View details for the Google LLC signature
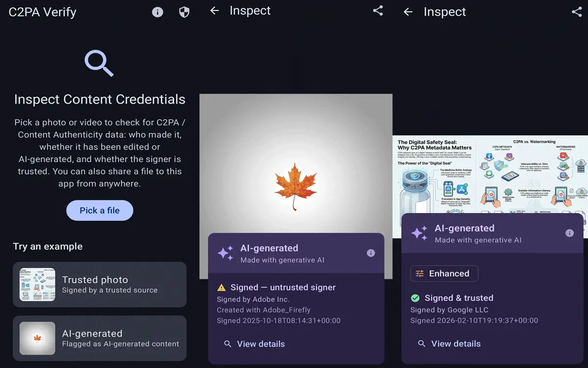This screenshot has height=368, width=588. [x=449, y=343]
